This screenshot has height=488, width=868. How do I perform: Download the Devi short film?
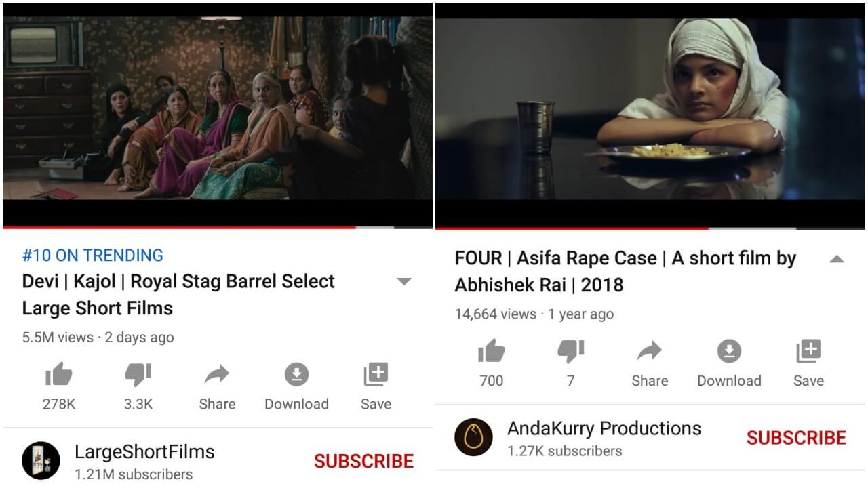click(x=296, y=386)
